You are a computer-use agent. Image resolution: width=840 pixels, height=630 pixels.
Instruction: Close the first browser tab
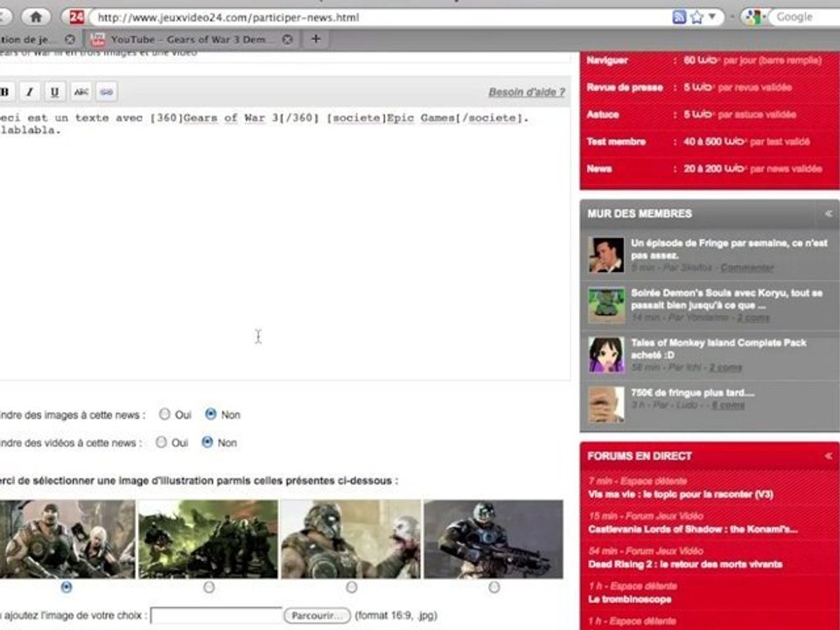(70, 39)
